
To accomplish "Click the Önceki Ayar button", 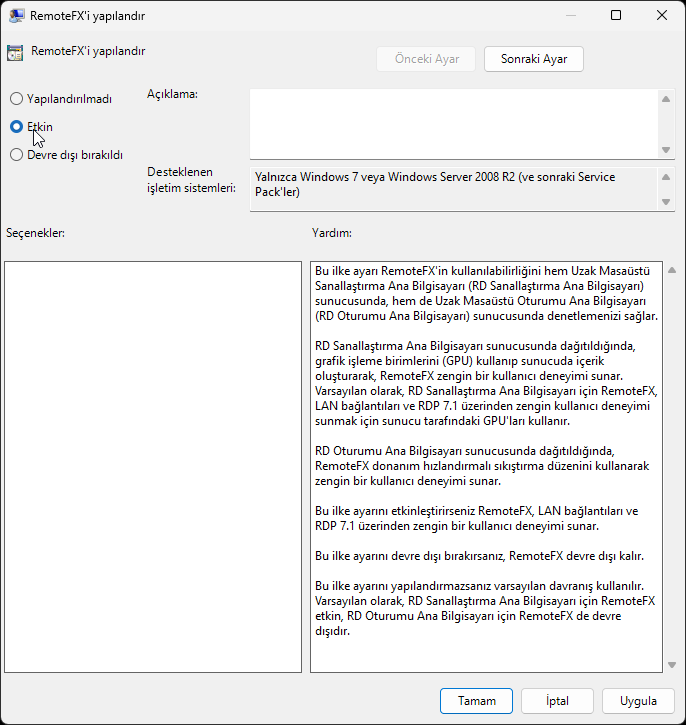I will [x=426, y=59].
